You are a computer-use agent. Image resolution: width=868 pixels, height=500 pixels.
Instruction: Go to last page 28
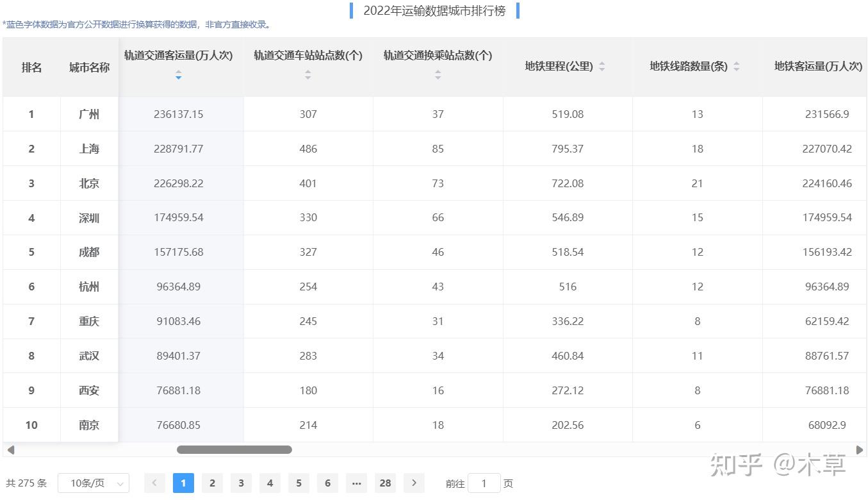385,483
